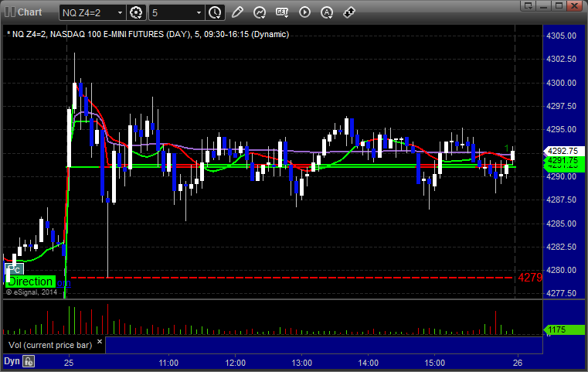
Task: Click the red 4279 level label
Action: coord(530,278)
